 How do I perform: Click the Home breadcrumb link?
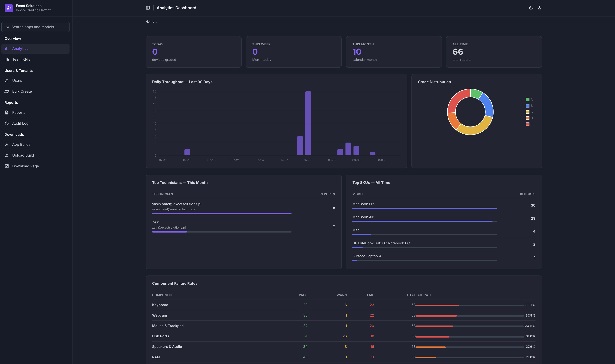[x=150, y=22]
